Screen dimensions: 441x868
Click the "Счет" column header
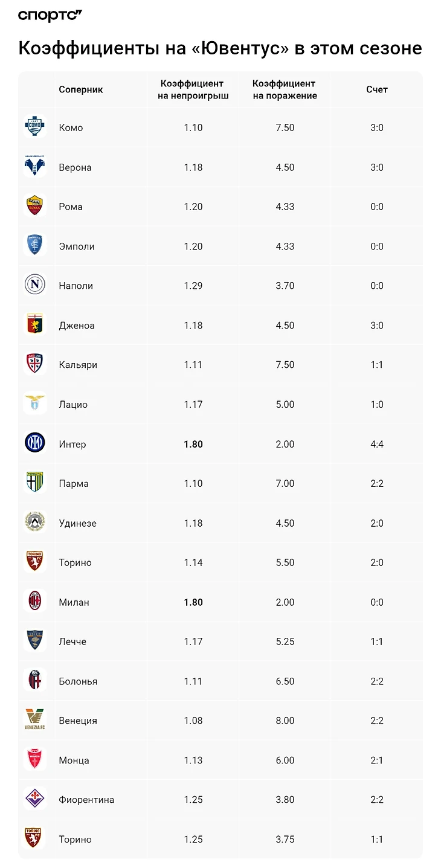[x=377, y=89]
